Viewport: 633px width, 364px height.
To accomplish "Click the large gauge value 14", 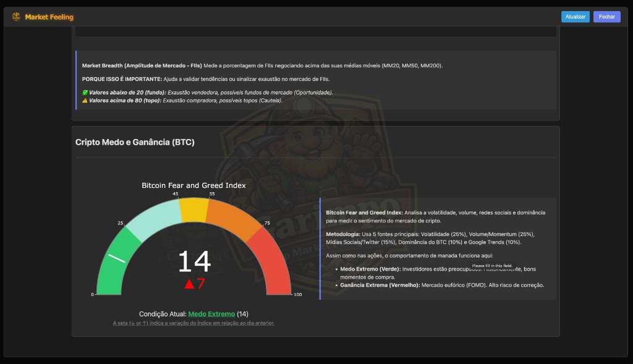I will pos(194,261).
